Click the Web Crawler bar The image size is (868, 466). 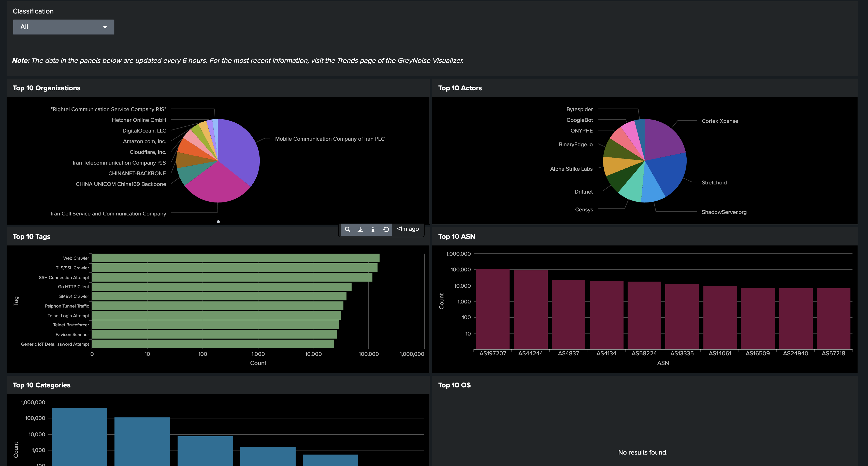[x=236, y=258]
